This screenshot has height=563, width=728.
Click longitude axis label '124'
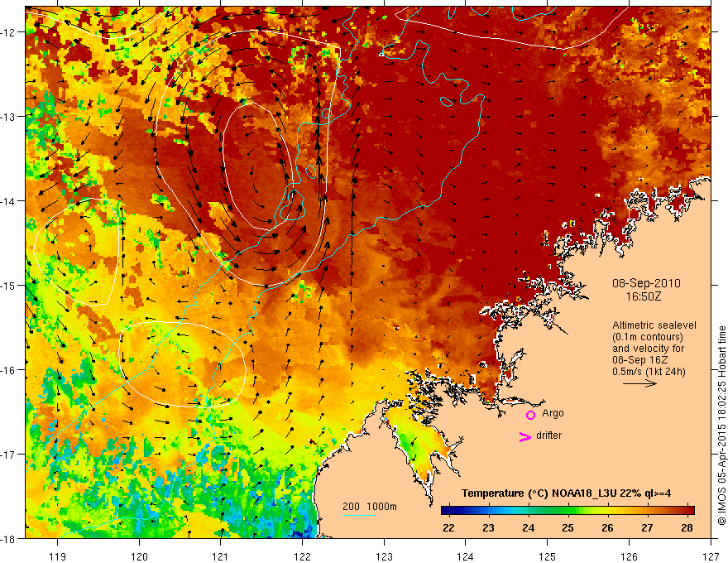pyautogui.click(x=466, y=556)
